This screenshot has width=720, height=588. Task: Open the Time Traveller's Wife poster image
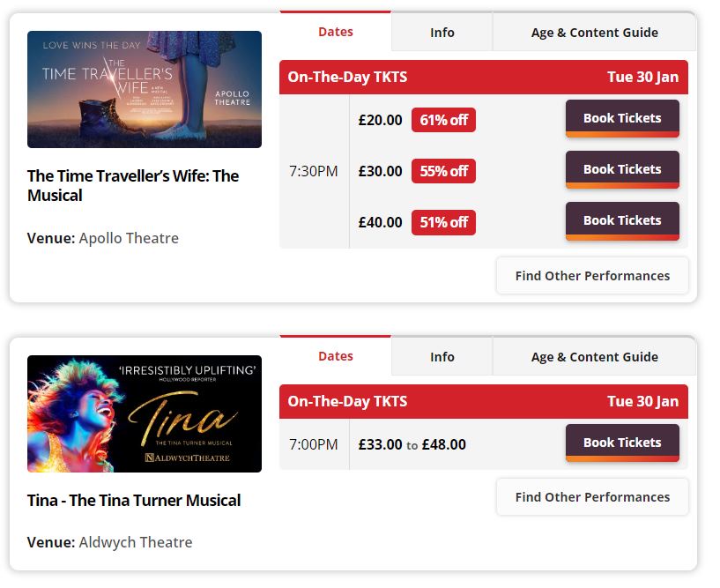pyautogui.click(x=145, y=88)
